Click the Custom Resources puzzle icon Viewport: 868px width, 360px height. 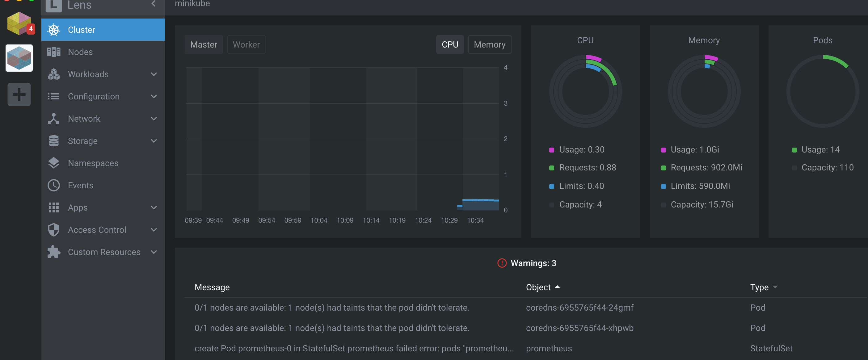click(x=53, y=252)
